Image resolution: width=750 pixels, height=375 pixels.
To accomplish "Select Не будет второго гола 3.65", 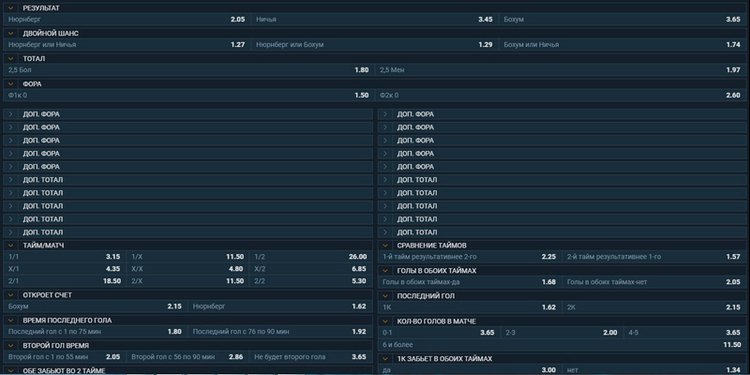I will pyautogui.click(x=310, y=357).
